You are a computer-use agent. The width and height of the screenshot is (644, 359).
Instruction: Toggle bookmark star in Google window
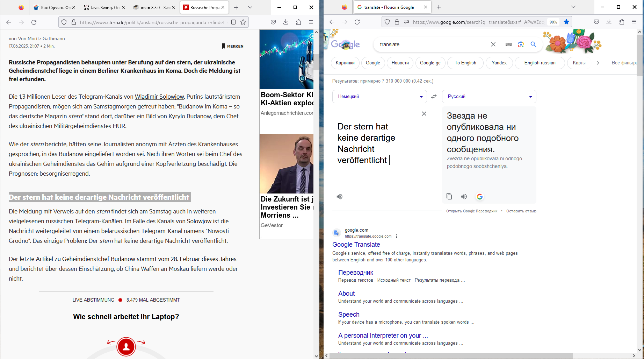point(566,22)
